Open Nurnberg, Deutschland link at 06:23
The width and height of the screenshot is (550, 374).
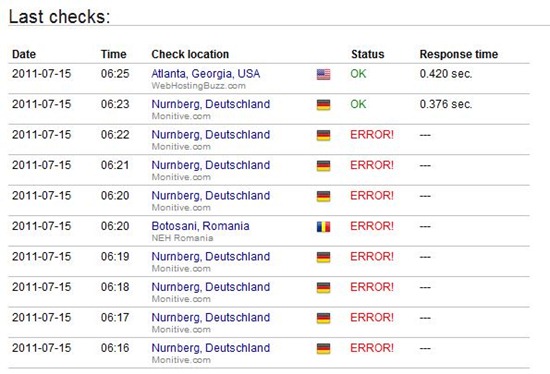[x=210, y=104]
